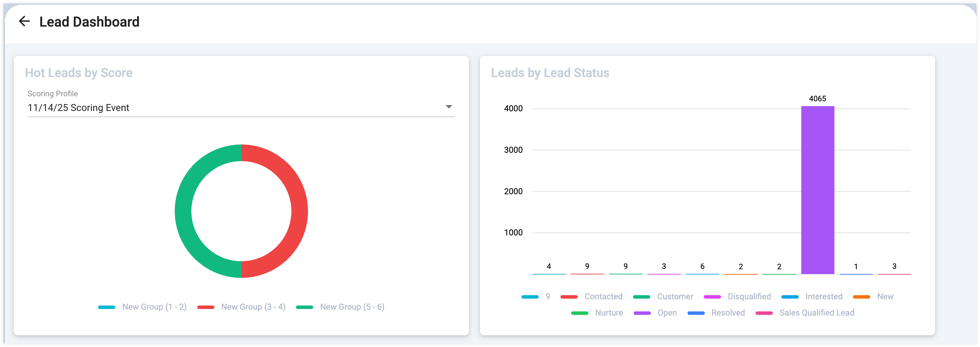This screenshot has width=980, height=347.
Task: Hide the Nurture series via legend
Action: click(597, 313)
